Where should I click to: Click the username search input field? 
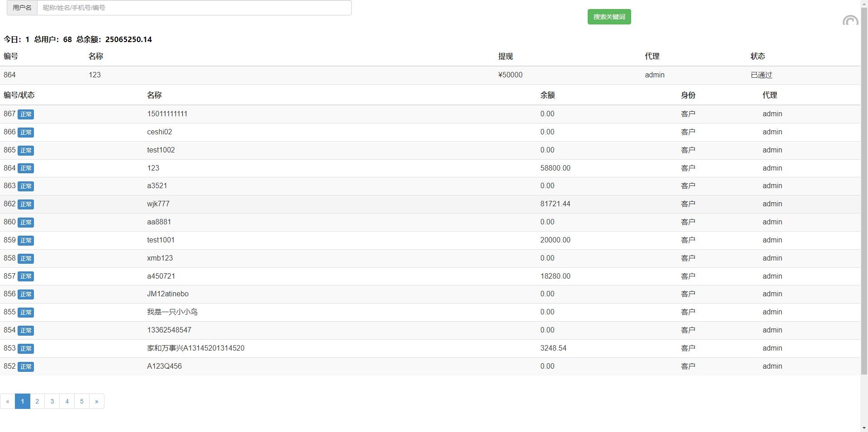194,8
